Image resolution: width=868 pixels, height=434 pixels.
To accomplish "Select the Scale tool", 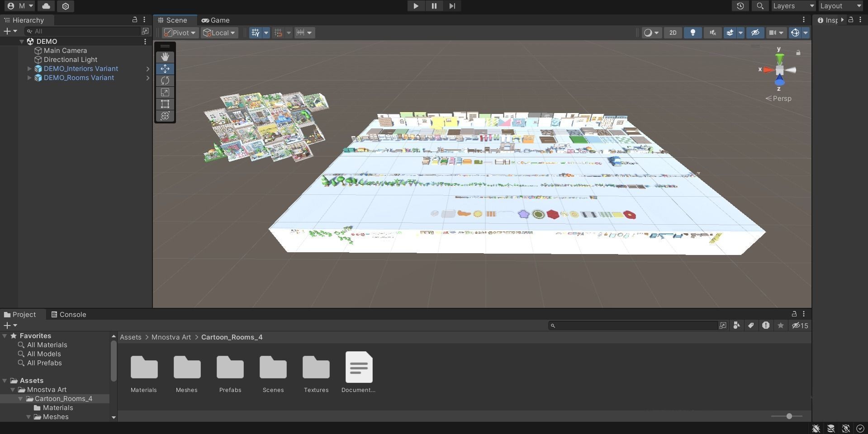I will pyautogui.click(x=165, y=92).
